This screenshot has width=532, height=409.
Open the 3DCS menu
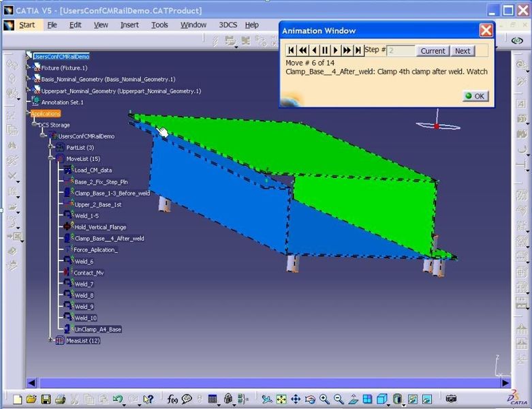(x=228, y=25)
